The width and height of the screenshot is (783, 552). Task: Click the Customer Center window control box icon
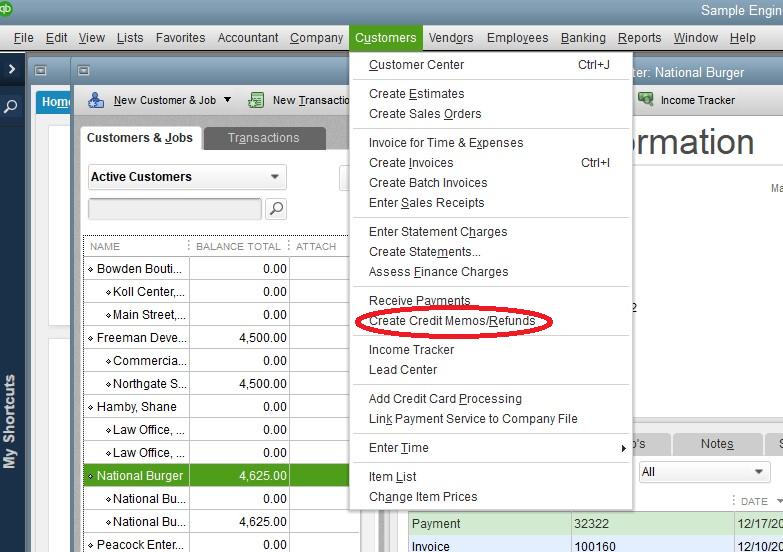pos(83,70)
